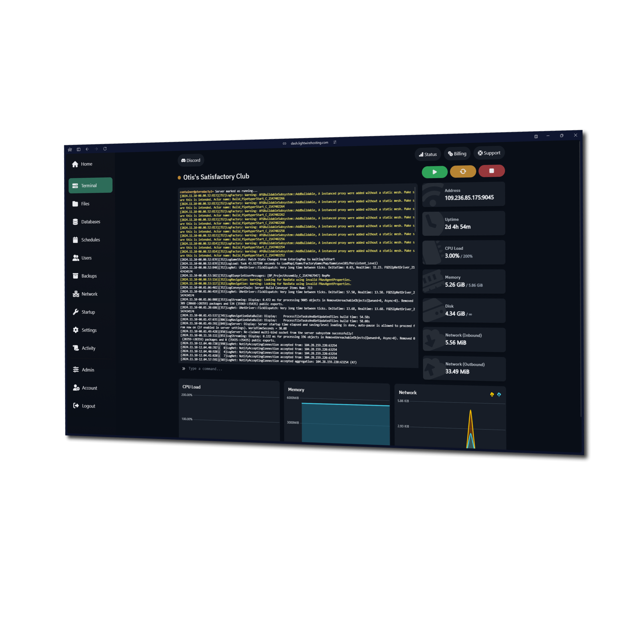Click the browser reload icon
The height and width of the screenshot is (644, 644).
(105, 149)
